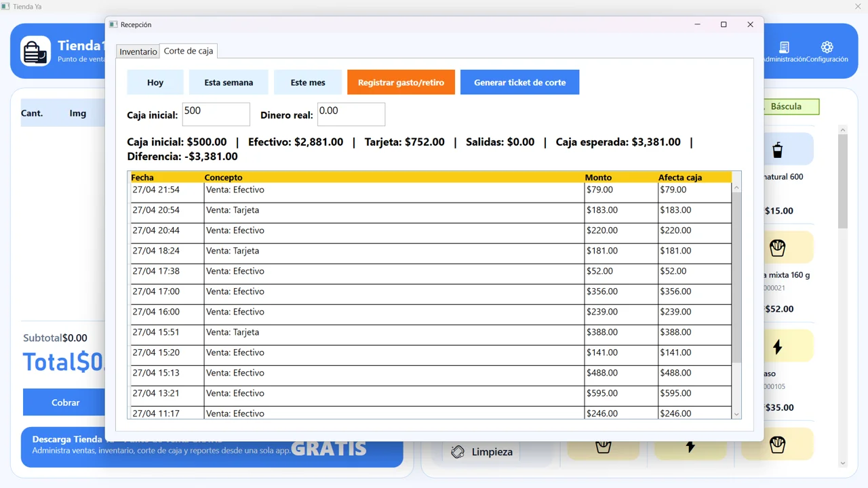
Task: Click the Diferencia: -$3,381.00 summary text
Action: pyautogui.click(x=182, y=157)
